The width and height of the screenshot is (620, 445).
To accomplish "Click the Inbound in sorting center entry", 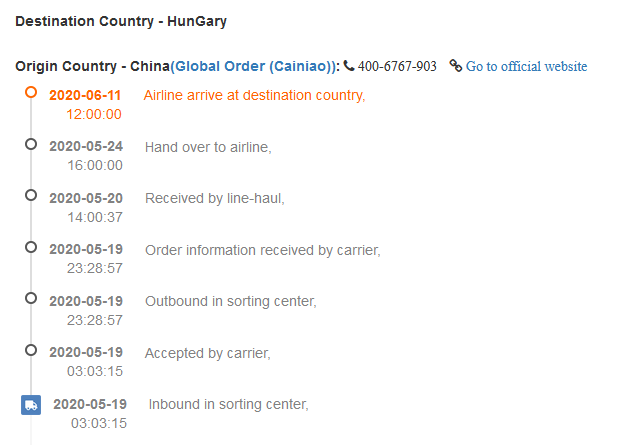I will pos(228,404).
